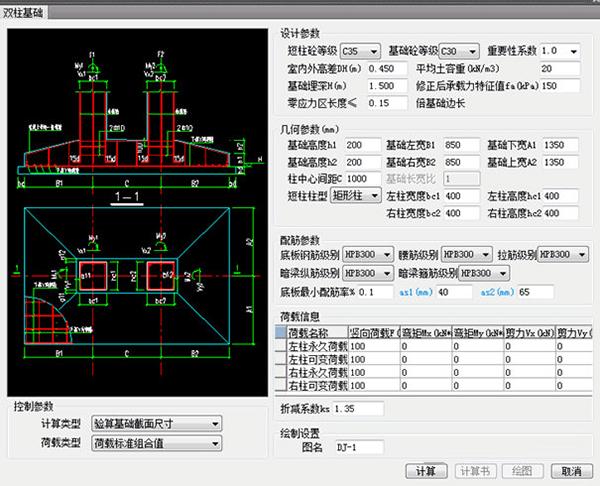This screenshot has width=600, height=486.
Task: Edit the 基础右宽B2 field 850
Action: point(461,162)
